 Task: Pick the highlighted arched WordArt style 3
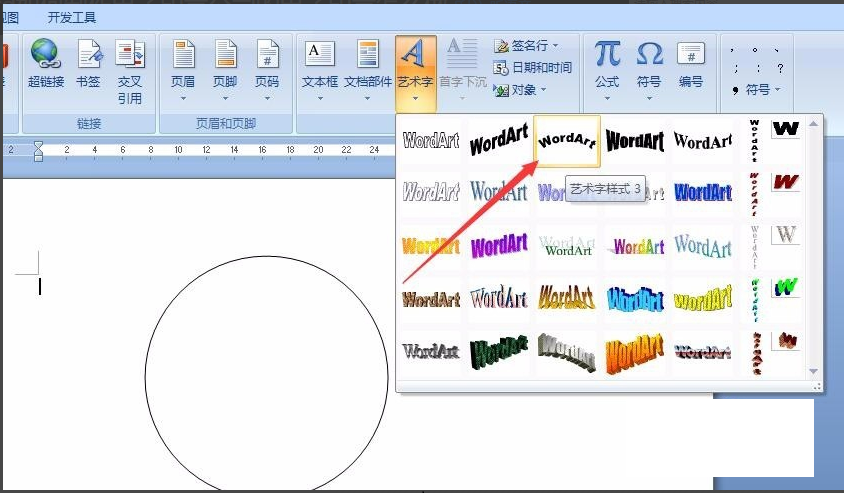567,141
